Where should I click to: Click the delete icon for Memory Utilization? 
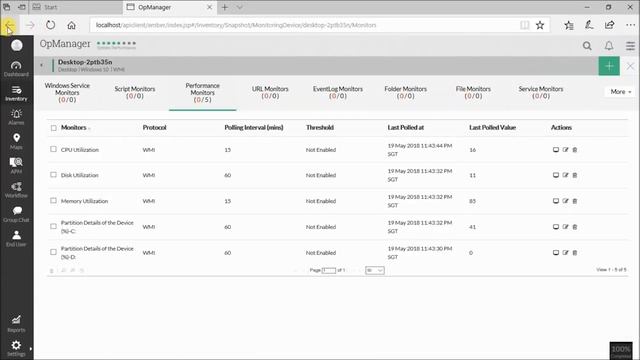click(575, 201)
